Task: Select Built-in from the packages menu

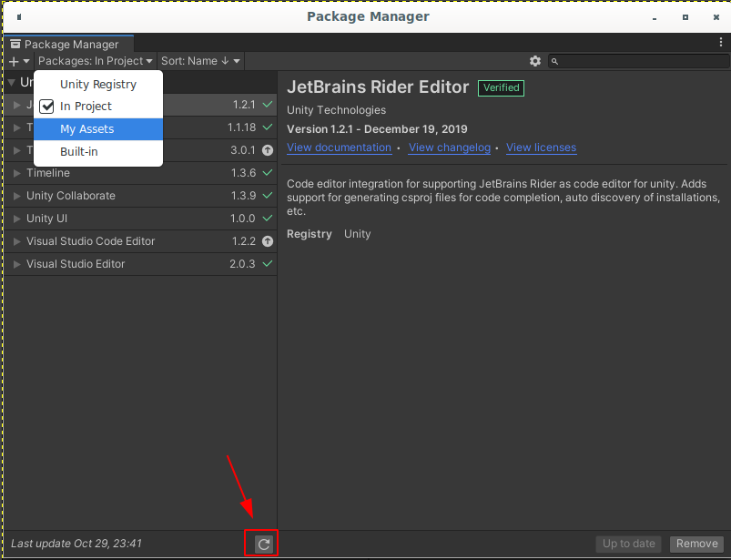Action: click(79, 151)
